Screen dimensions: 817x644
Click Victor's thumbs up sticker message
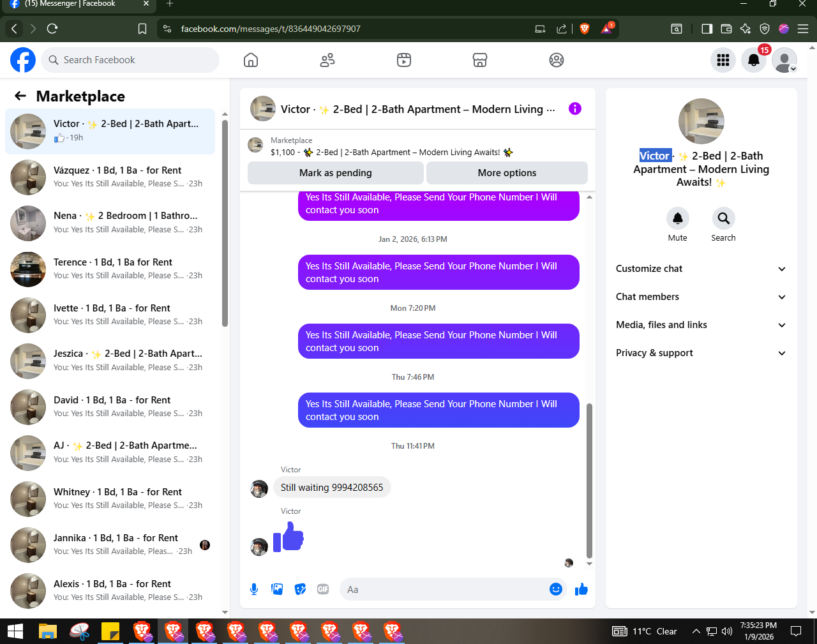(x=289, y=537)
